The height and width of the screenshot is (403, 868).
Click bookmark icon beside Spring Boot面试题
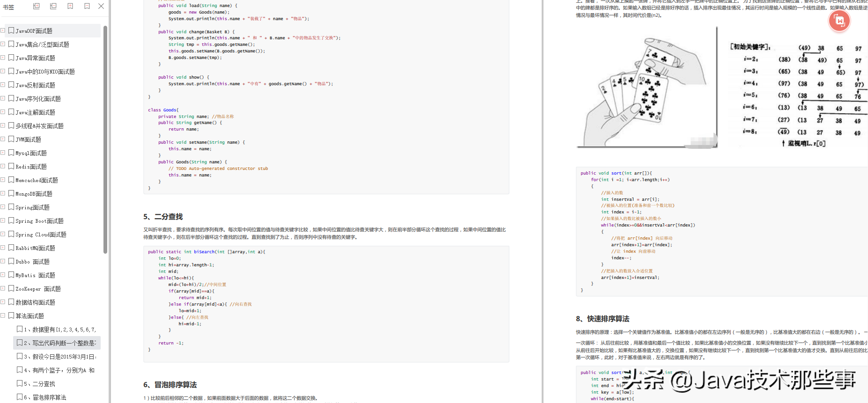[x=11, y=220]
